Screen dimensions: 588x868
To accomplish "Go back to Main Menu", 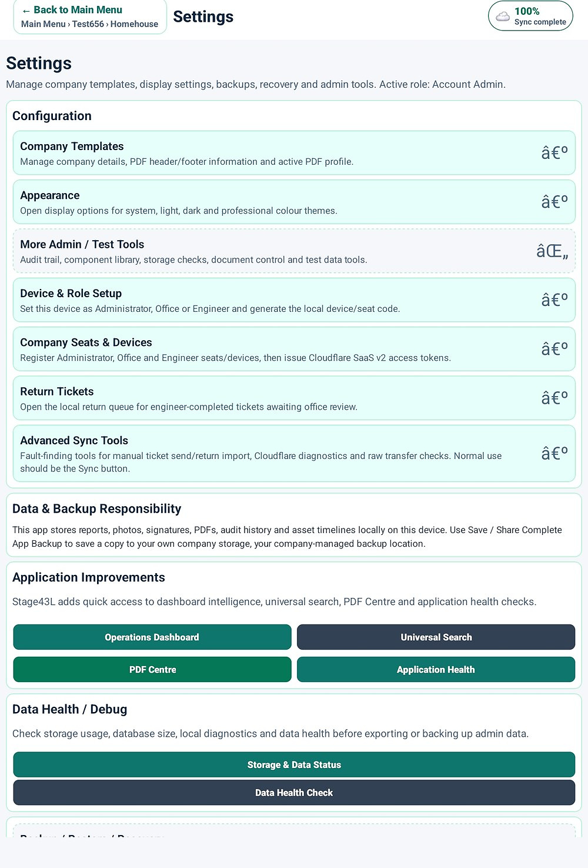I will [72, 10].
